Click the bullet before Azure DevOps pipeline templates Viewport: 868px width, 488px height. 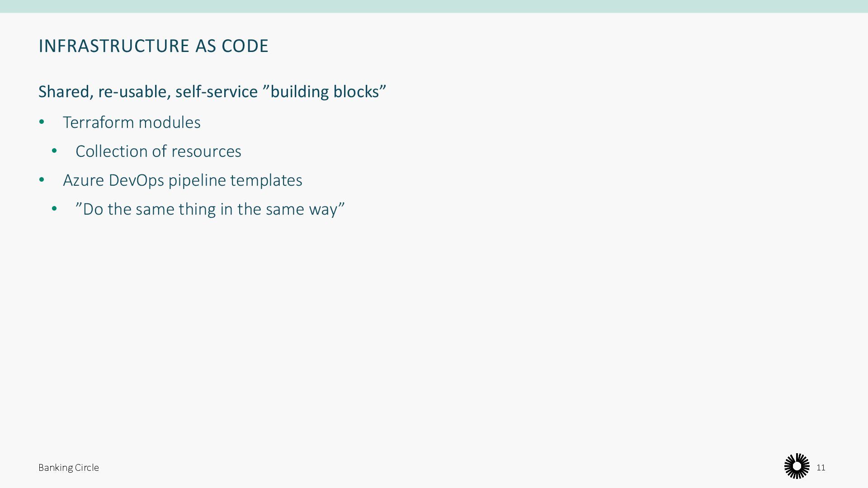click(x=42, y=180)
